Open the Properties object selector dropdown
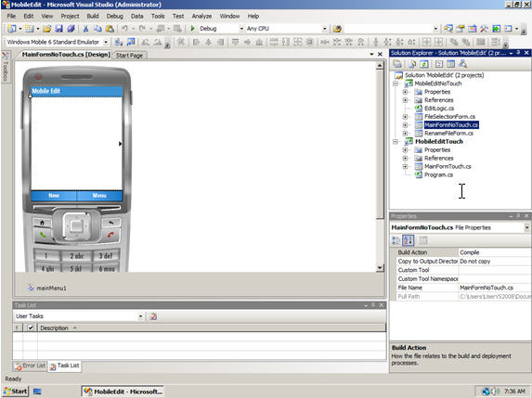Screen dimensions: 532x398 tap(526, 227)
